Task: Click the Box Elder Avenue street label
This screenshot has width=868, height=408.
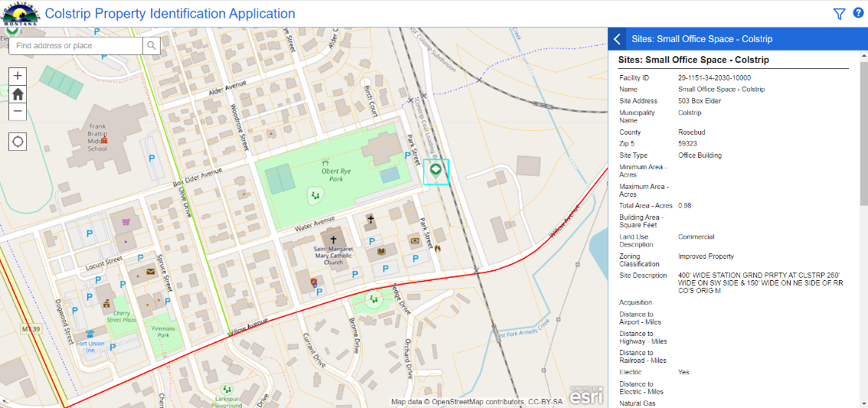Action: click(197, 176)
